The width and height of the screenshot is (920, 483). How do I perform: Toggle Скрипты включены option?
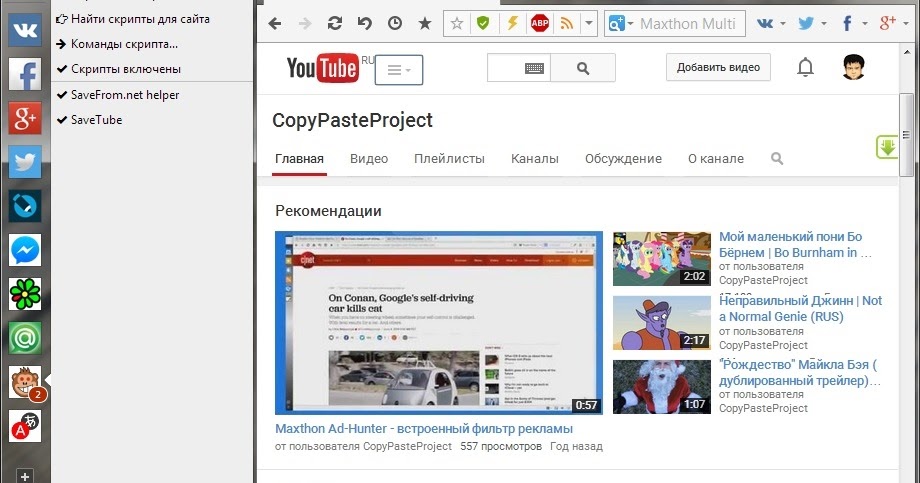(x=119, y=69)
